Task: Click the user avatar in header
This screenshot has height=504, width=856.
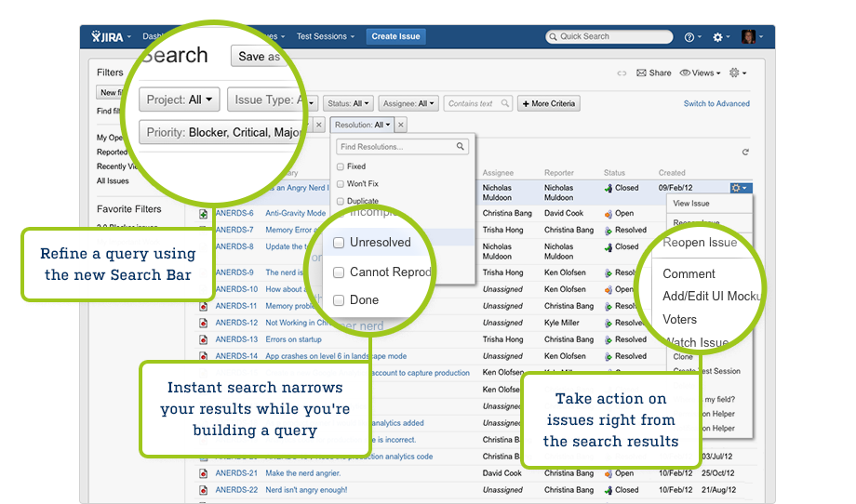Action: (749, 37)
